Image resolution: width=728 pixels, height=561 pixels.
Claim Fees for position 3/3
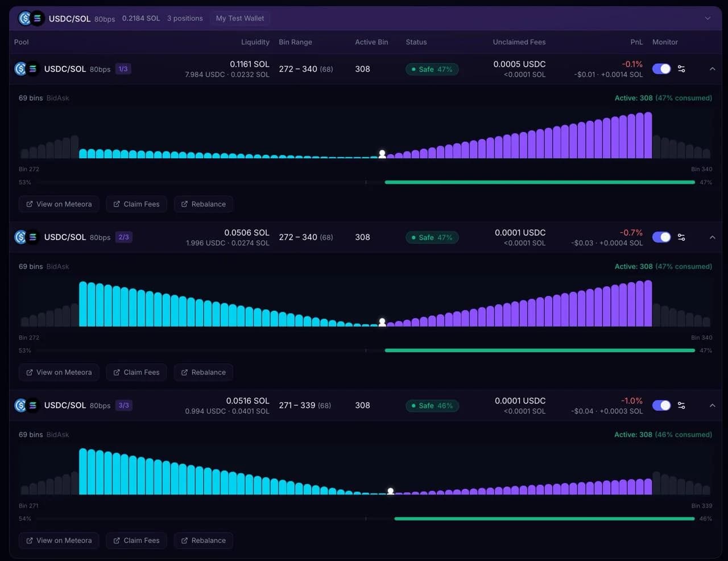click(x=136, y=541)
